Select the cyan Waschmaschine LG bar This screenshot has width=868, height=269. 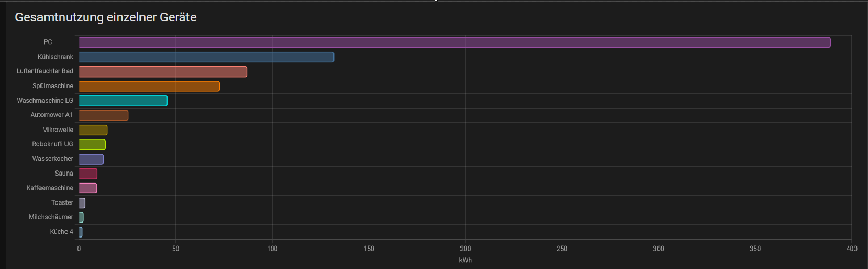pyautogui.click(x=123, y=101)
